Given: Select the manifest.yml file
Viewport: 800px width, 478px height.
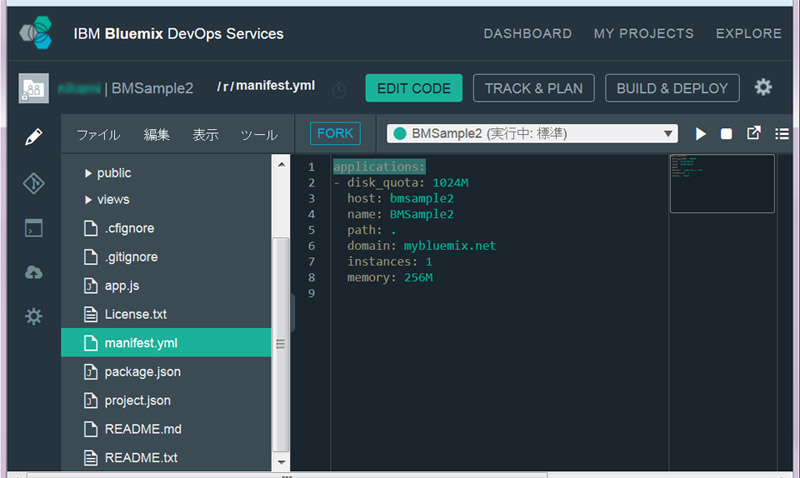Looking at the screenshot, I should click(x=166, y=342).
